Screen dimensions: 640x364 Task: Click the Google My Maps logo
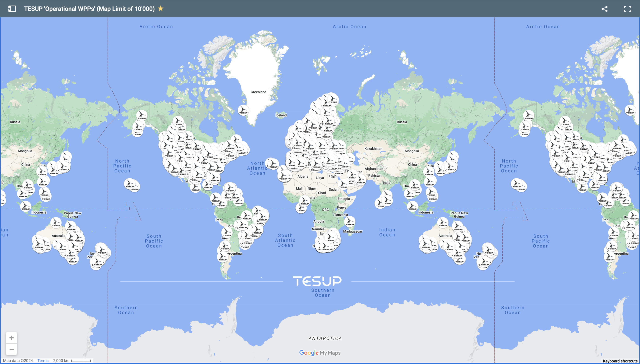(320, 353)
